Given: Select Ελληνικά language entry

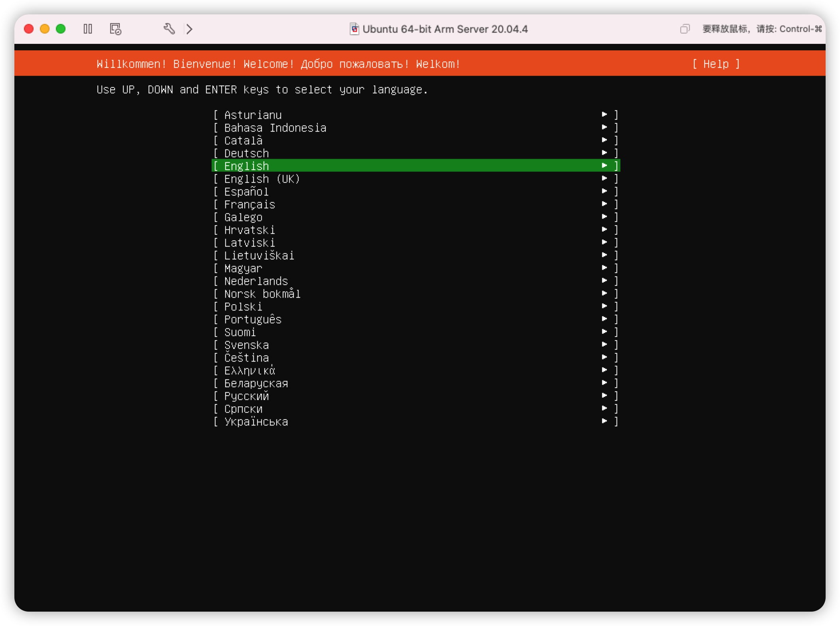Looking at the screenshot, I should coord(416,370).
